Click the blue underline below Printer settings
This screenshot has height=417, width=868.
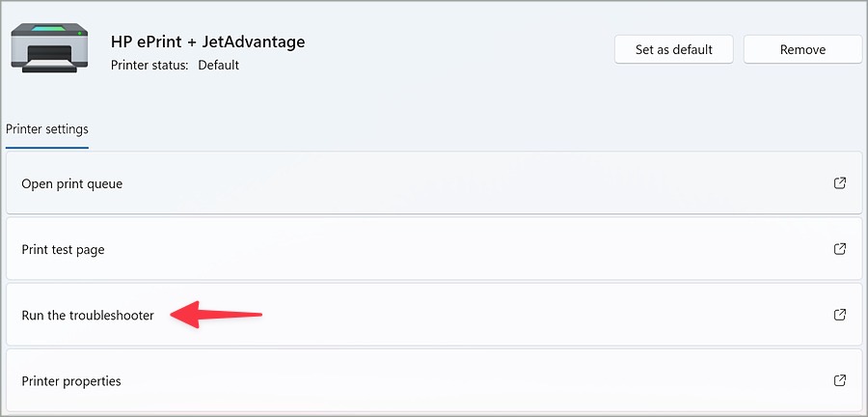pyautogui.click(x=47, y=148)
